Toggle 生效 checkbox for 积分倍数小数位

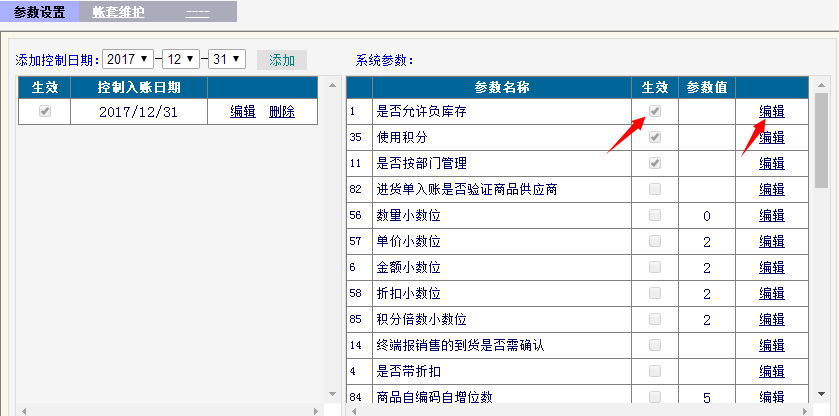click(654, 319)
